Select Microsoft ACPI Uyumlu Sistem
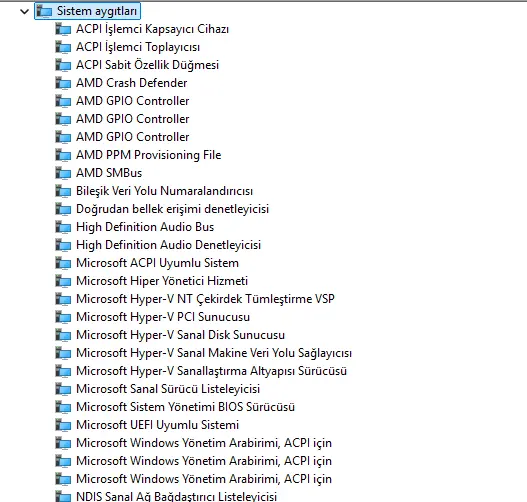527x502 pixels. coord(157,263)
